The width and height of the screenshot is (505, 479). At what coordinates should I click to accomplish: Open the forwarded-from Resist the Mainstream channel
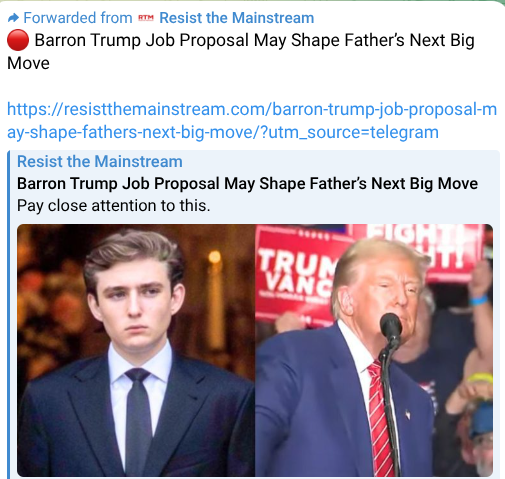[x=237, y=18]
